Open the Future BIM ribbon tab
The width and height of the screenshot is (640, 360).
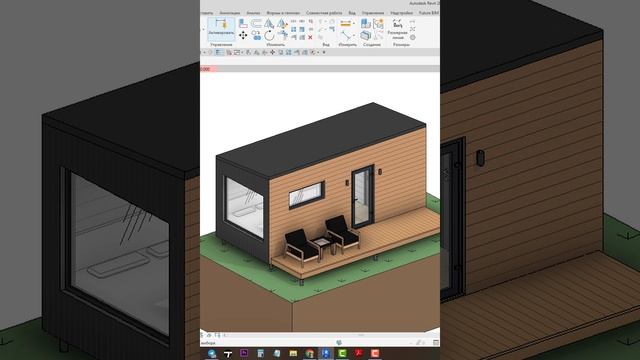429,13
